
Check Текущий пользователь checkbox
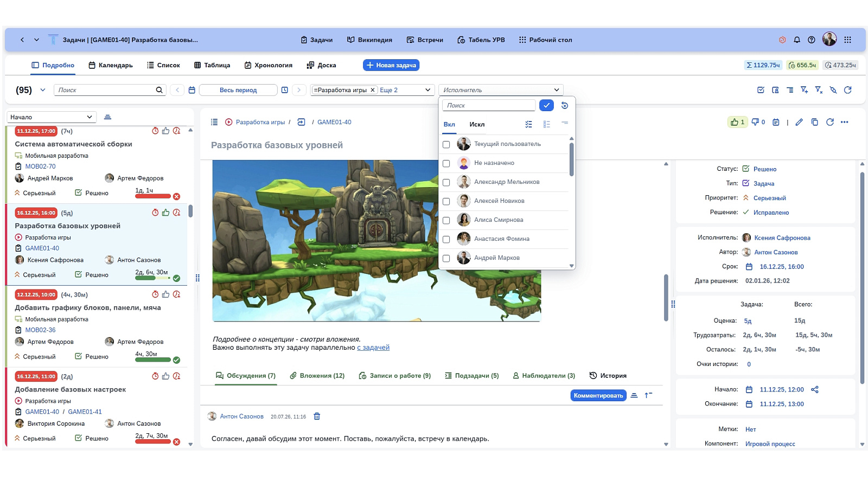point(446,145)
